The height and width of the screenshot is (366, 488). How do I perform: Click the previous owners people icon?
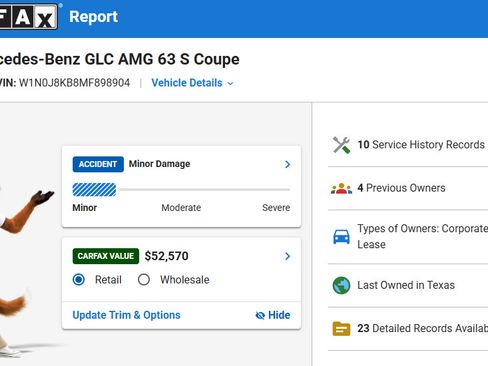tap(341, 189)
